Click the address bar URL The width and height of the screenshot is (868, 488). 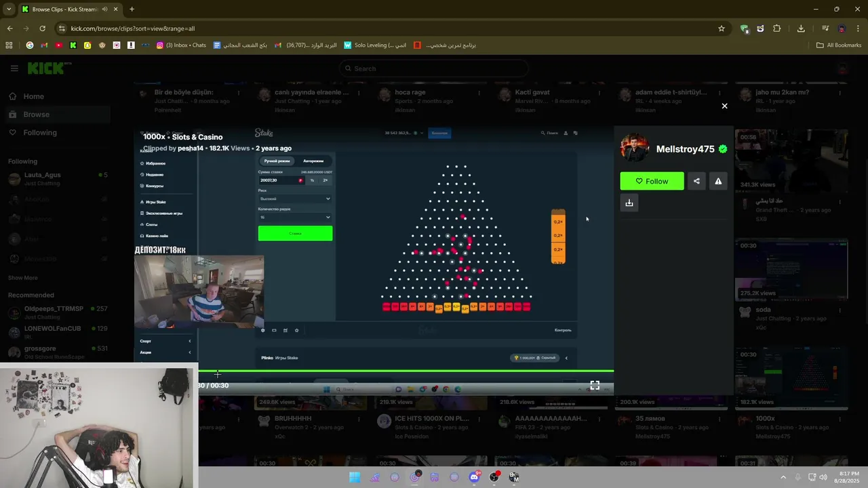pos(133,28)
